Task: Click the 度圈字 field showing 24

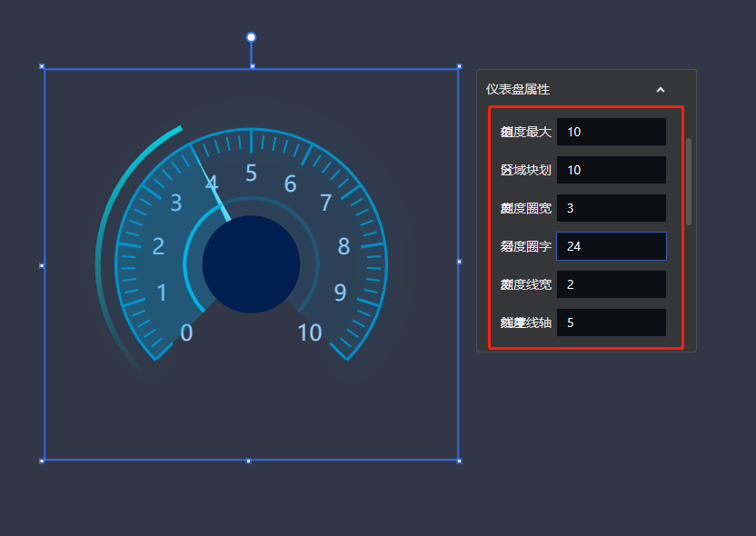Action: pyautogui.click(x=611, y=246)
